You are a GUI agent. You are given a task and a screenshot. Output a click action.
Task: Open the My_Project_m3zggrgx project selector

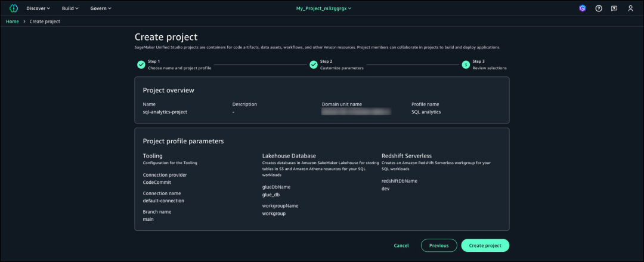click(x=324, y=8)
